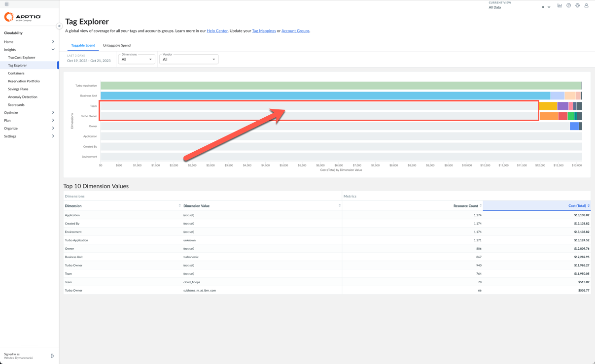The image size is (595, 364).
Task: Click the blue Business Unit bar
Action: pyautogui.click(x=325, y=96)
